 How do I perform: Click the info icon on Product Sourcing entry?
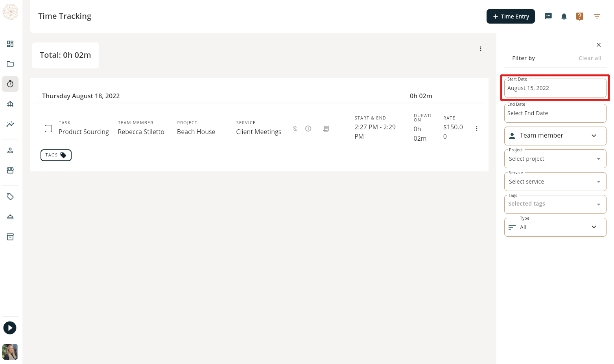(x=308, y=129)
